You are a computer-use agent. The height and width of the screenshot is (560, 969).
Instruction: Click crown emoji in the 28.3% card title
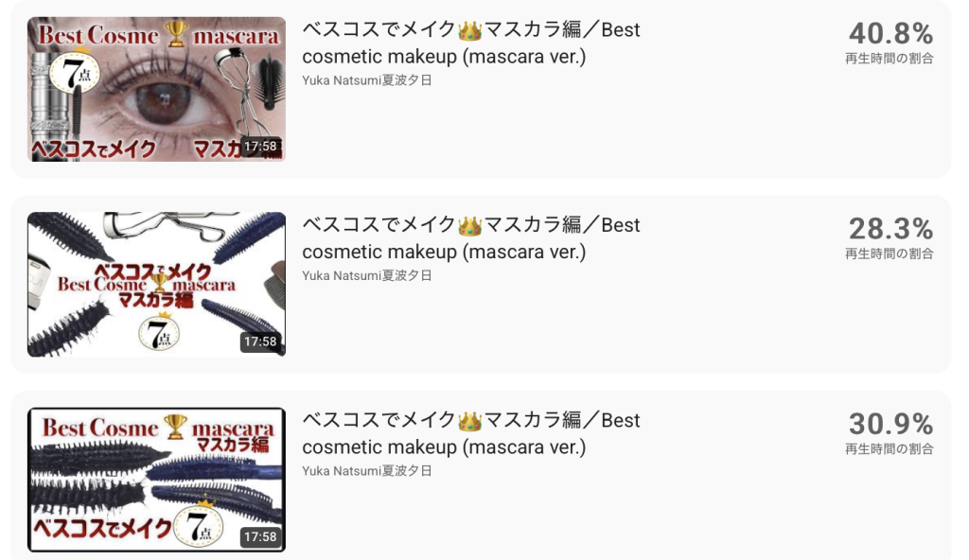(x=469, y=225)
